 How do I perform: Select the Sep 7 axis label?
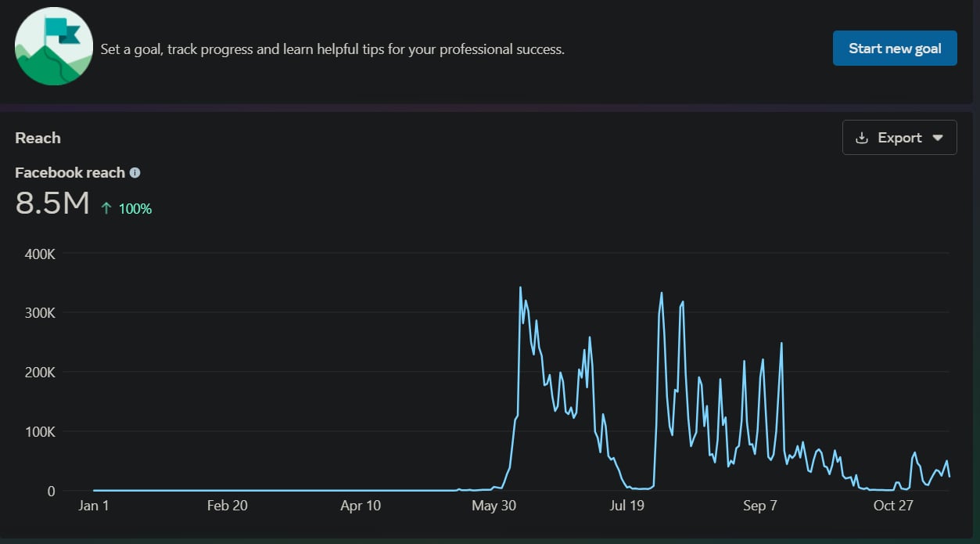click(x=759, y=506)
